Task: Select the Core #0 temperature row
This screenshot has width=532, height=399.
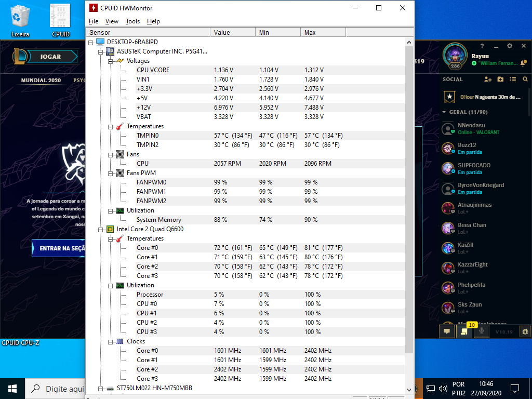Action: (270, 248)
